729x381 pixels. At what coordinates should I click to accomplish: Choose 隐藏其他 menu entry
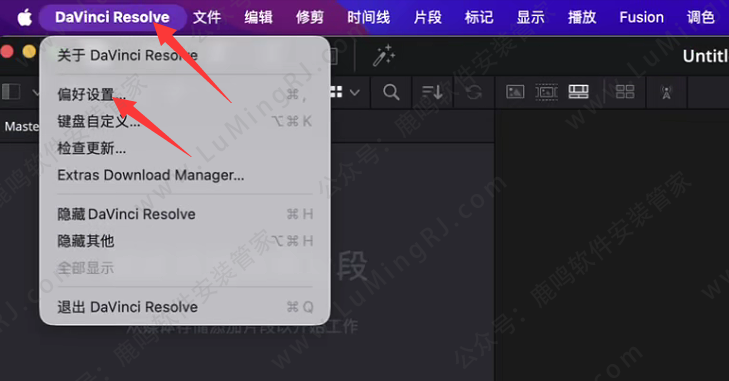tap(185, 241)
